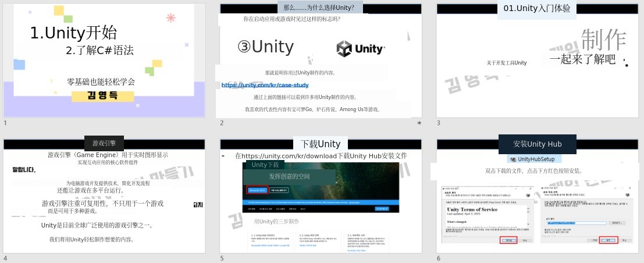This screenshot has width=644, height=263.
Task: Click the red-outlined download button on slide 5
Action: click(257, 190)
